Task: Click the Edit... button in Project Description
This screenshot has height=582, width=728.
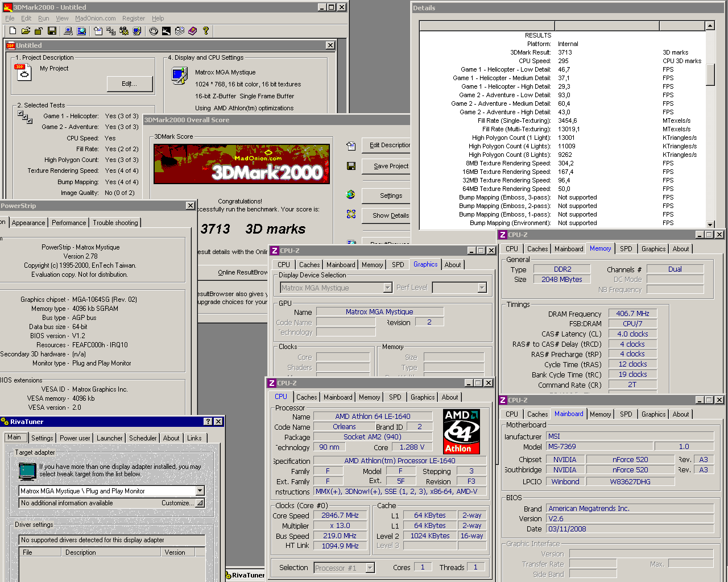Action: pos(130,84)
